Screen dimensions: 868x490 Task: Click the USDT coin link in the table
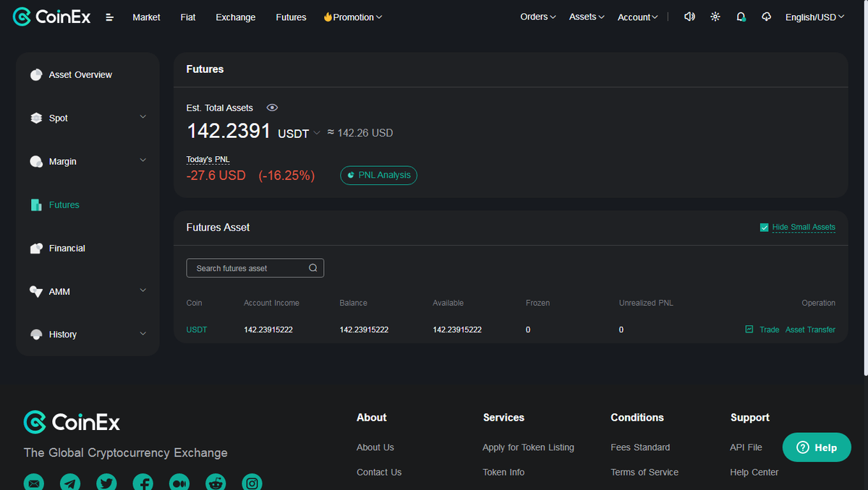coord(197,330)
